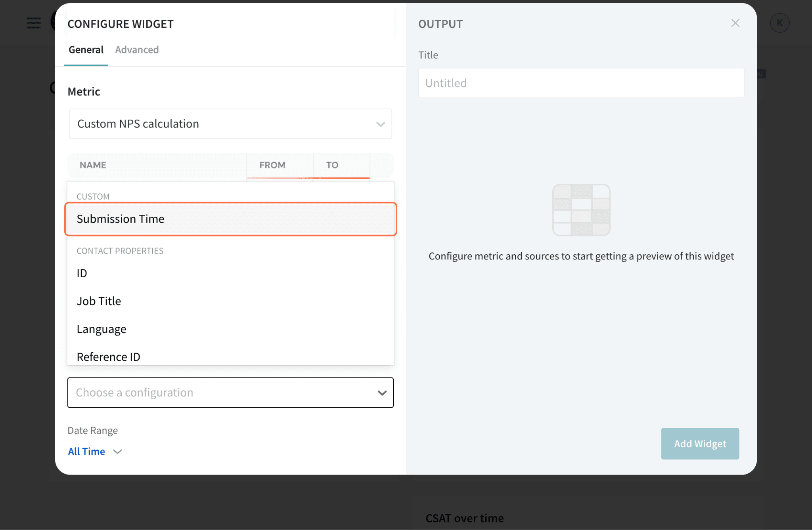This screenshot has width=812, height=530.
Task: Select the ID contact property
Action: pyautogui.click(x=82, y=273)
